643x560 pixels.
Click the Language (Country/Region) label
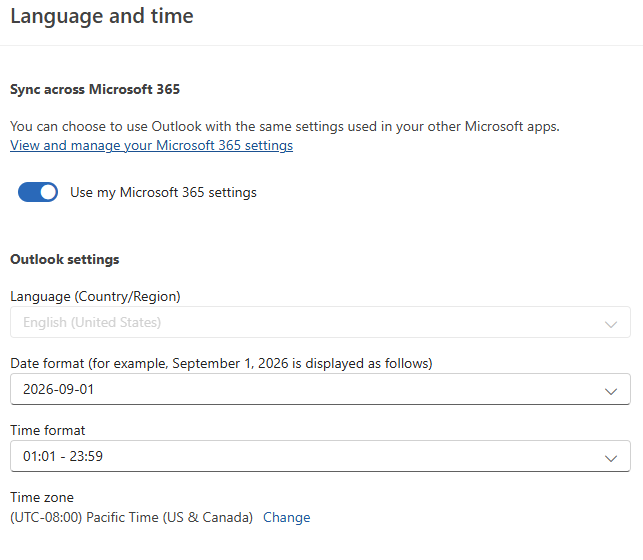tap(95, 296)
